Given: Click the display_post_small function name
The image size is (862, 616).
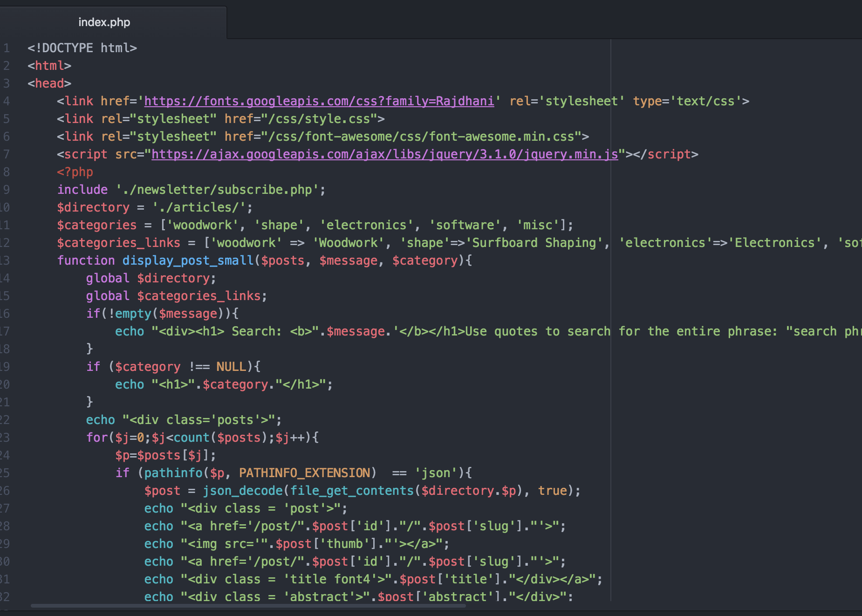Looking at the screenshot, I should (188, 260).
